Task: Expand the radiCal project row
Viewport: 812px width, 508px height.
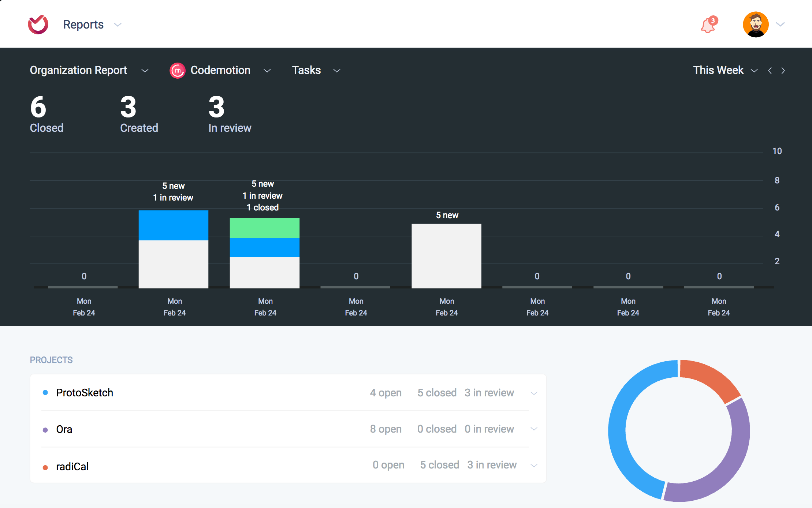Action: click(534, 466)
